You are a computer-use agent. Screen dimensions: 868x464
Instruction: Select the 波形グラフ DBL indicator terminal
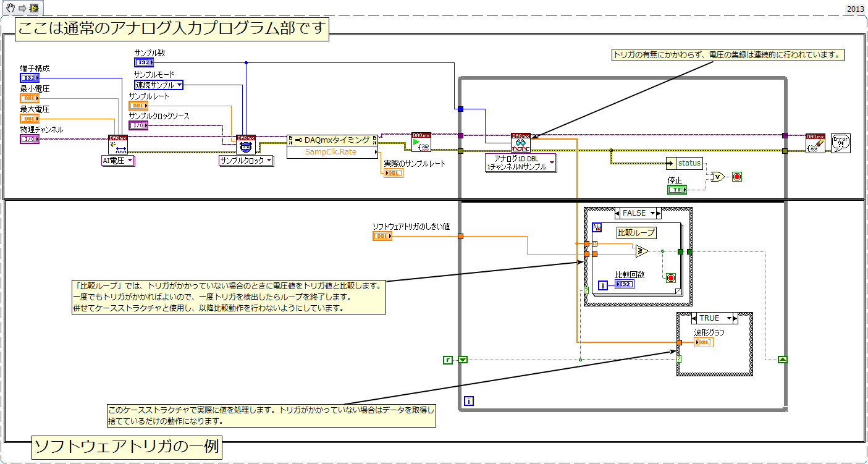pyautogui.click(x=703, y=342)
